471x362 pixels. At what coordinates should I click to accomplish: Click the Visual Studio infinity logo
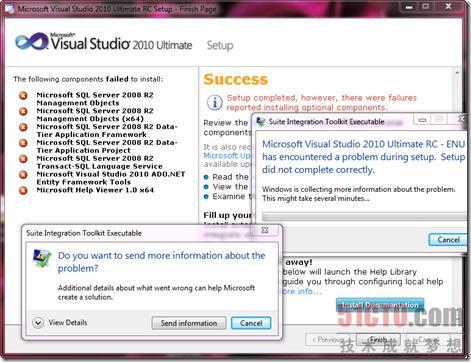pyautogui.click(x=31, y=42)
